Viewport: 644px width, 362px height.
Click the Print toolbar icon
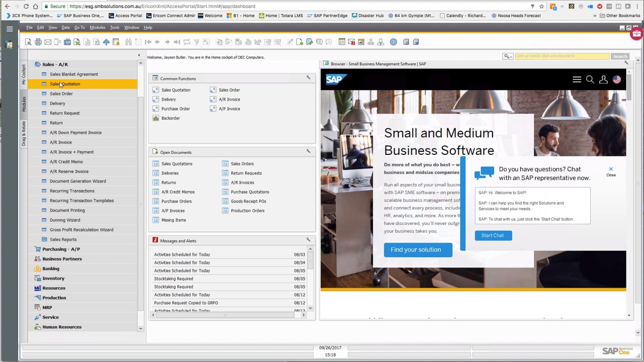click(38, 42)
